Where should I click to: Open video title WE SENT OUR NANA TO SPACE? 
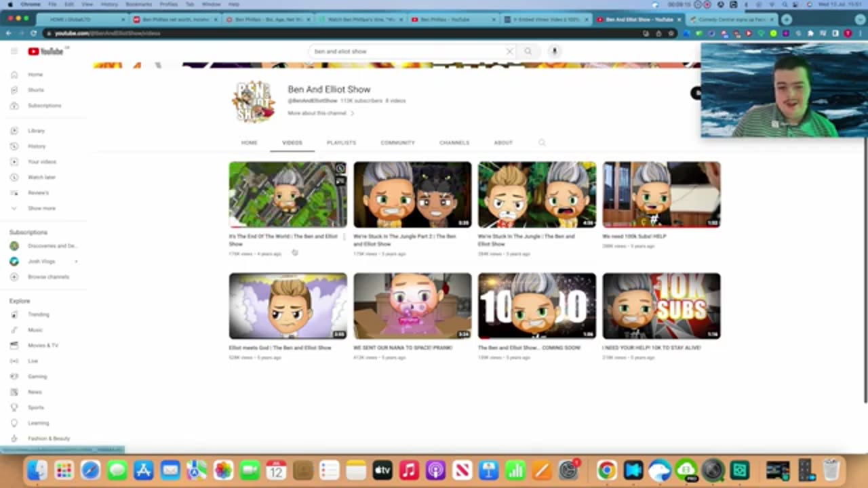coord(403,348)
